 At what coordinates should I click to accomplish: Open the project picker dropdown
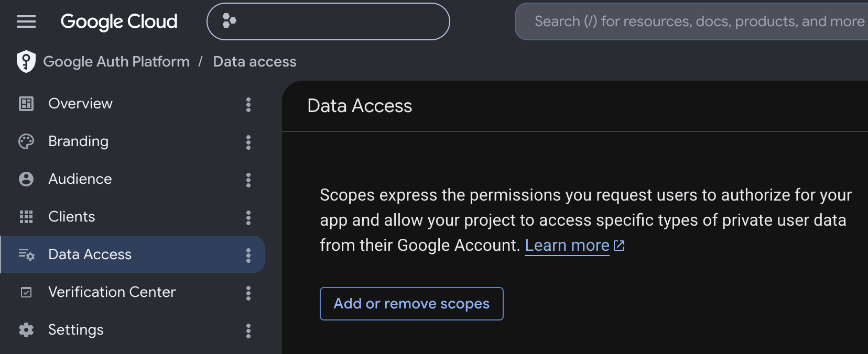pyautogui.click(x=328, y=21)
